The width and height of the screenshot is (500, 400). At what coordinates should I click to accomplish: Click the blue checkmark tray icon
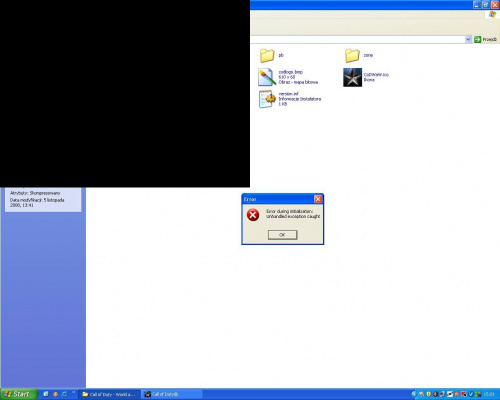click(x=471, y=394)
